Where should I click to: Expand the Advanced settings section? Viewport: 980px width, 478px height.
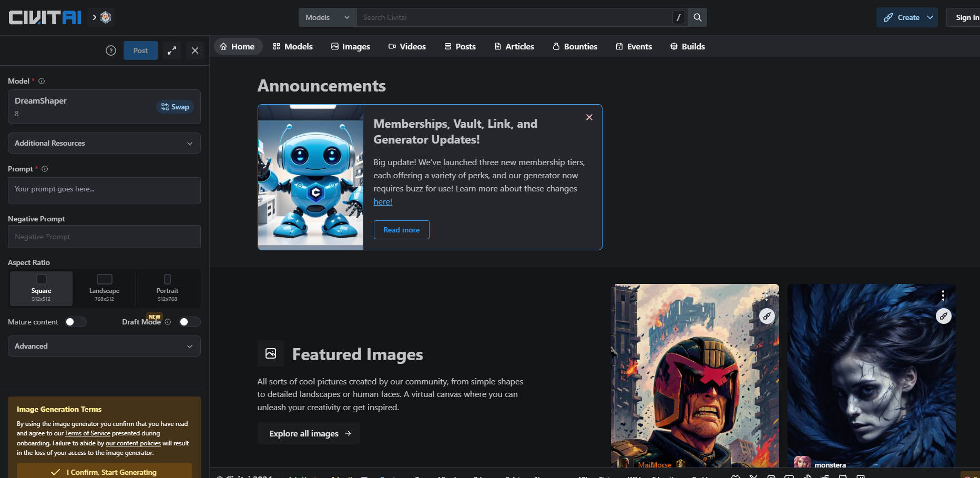tap(104, 346)
